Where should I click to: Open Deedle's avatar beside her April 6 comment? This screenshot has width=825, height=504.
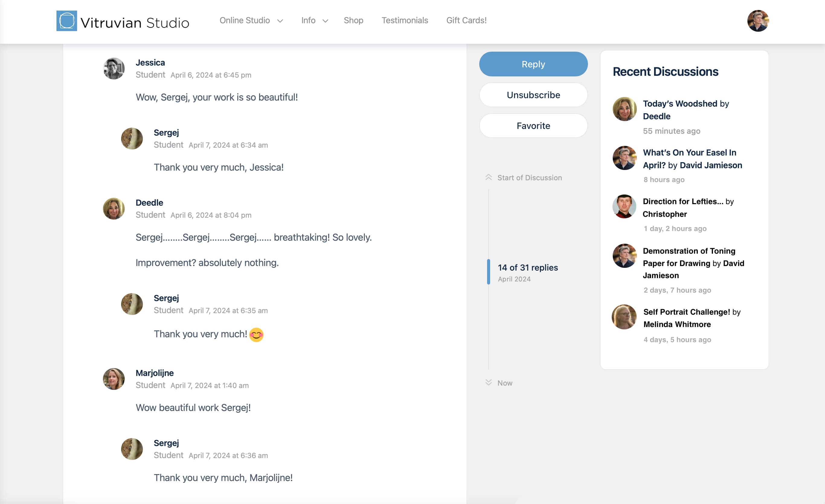(114, 209)
